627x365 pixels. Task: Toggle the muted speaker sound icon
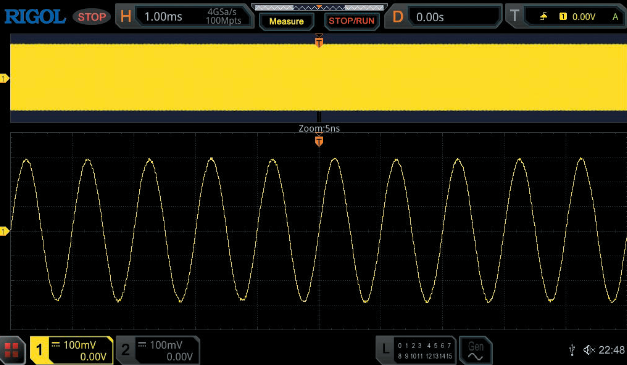[x=589, y=350]
